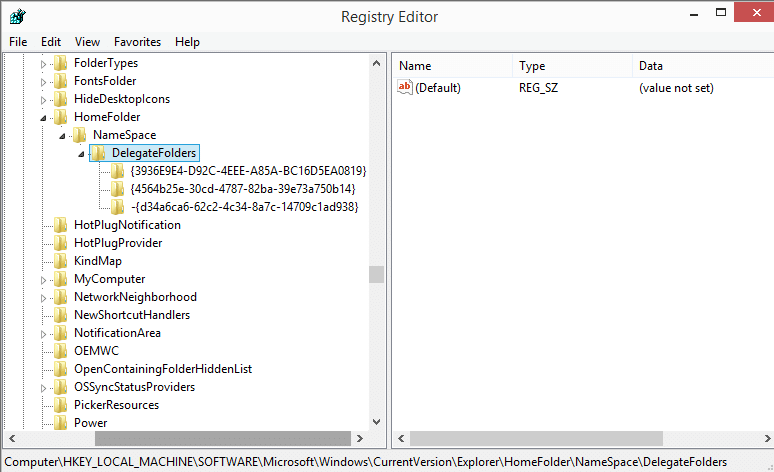Click the Type column header
Image resolution: width=774 pixels, height=472 pixels.
[573, 66]
